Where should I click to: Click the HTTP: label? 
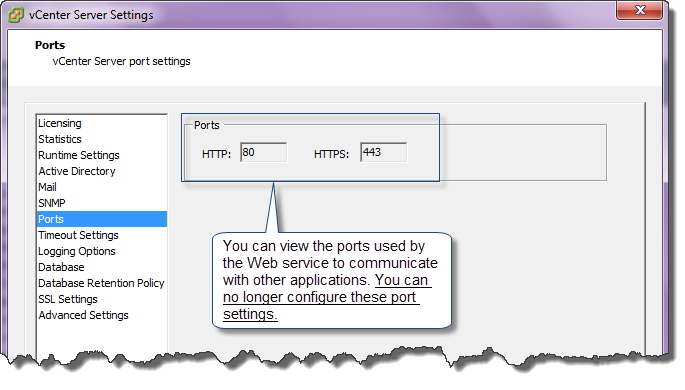(x=216, y=154)
